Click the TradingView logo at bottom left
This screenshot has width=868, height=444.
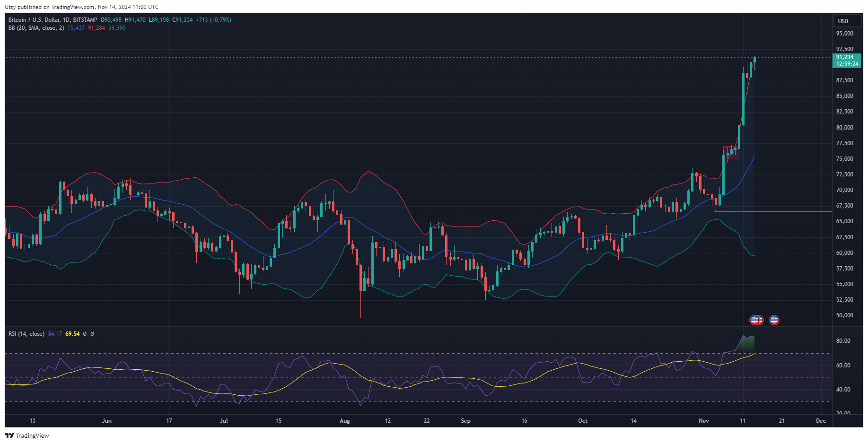pos(27,435)
